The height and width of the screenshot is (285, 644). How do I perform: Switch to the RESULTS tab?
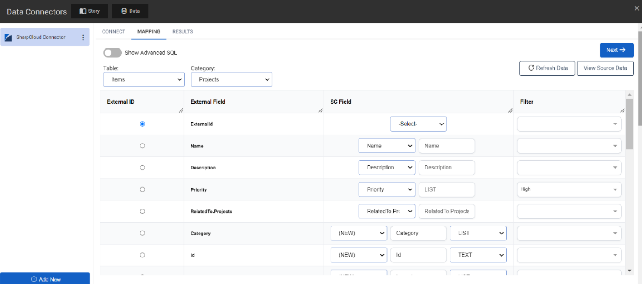pyautogui.click(x=182, y=31)
